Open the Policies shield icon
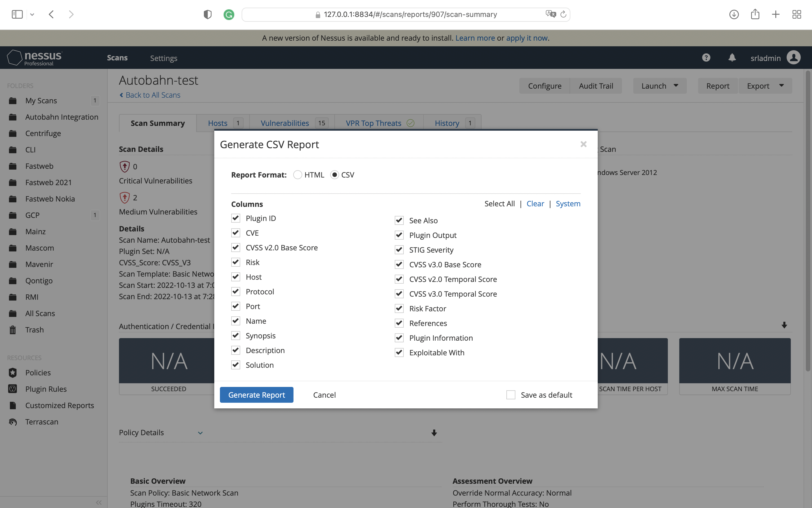The image size is (812, 508). pos(13,373)
